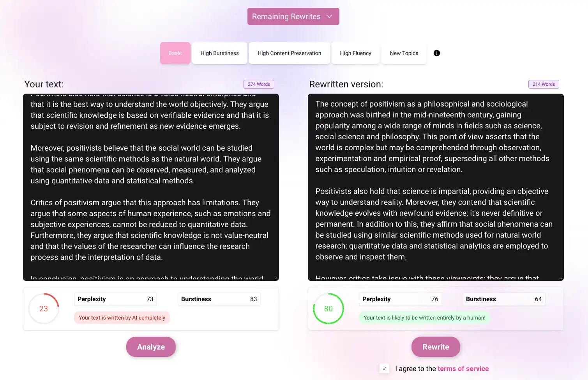Click the score circle showing 23
Screen dimensions: 588x380
(44, 308)
